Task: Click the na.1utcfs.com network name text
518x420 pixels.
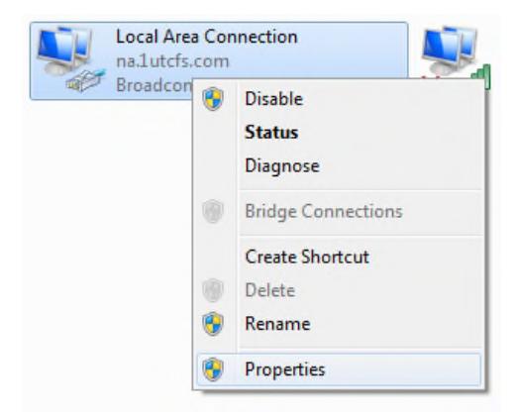Action: tap(172, 61)
